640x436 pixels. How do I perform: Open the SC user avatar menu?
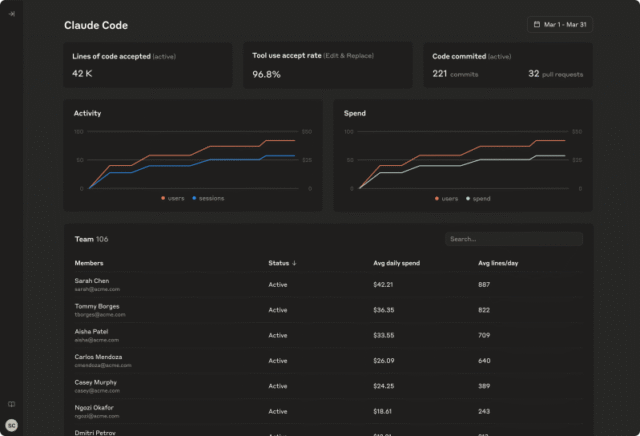pos(11,425)
